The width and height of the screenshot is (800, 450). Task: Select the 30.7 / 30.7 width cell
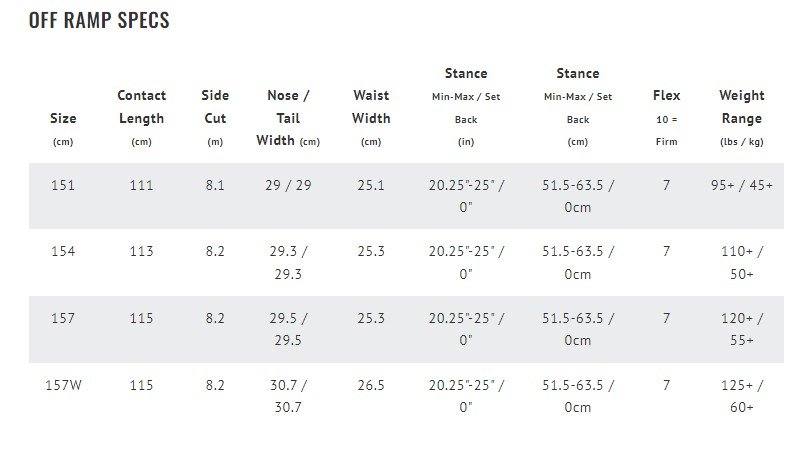(289, 396)
